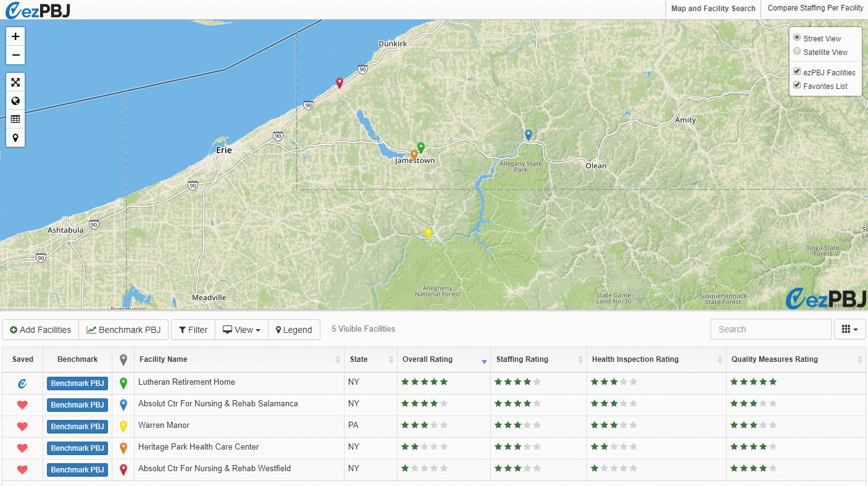The height and width of the screenshot is (486, 868).
Task: Open the column grid dropdown beside Search
Action: click(849, 329)
